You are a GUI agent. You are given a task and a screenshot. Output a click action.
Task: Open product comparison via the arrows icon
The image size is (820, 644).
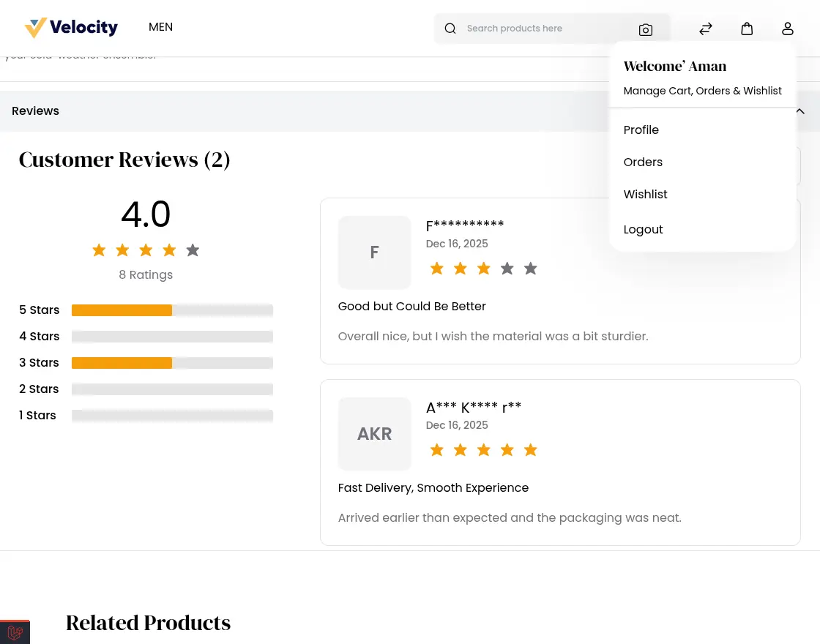tap(706, 29)
